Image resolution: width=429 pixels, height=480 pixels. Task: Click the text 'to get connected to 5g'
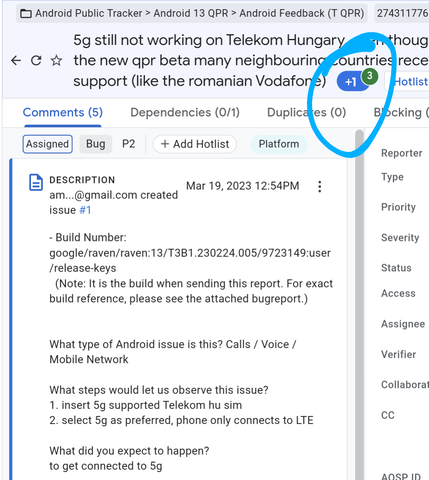coord(106,466)
